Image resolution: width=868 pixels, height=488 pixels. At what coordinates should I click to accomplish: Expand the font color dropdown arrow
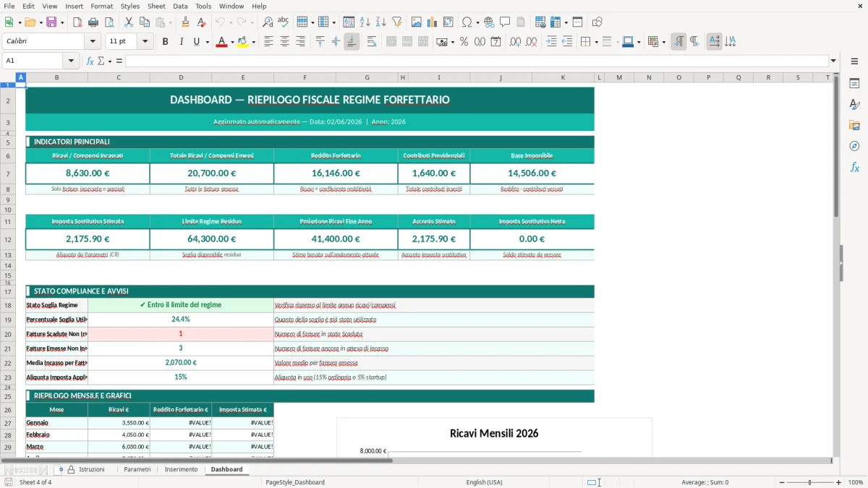coord(232,42)
